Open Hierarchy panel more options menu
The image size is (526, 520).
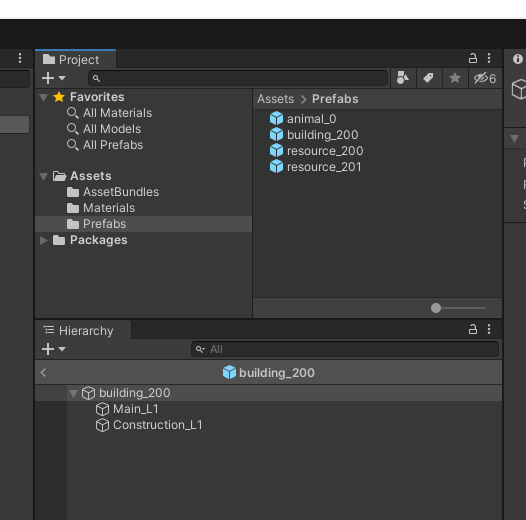point(489,329)
